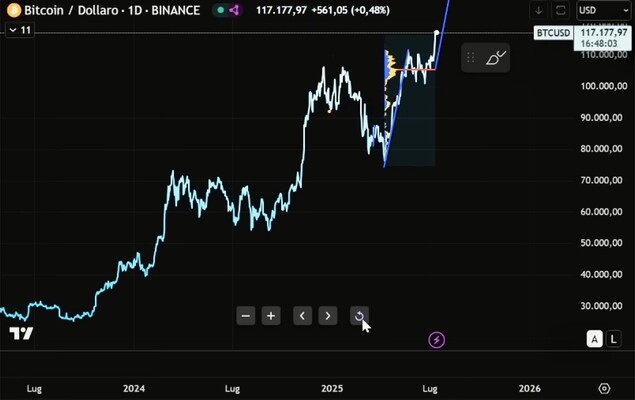Click the 60.000,00 price axis label

coord(601,211)
